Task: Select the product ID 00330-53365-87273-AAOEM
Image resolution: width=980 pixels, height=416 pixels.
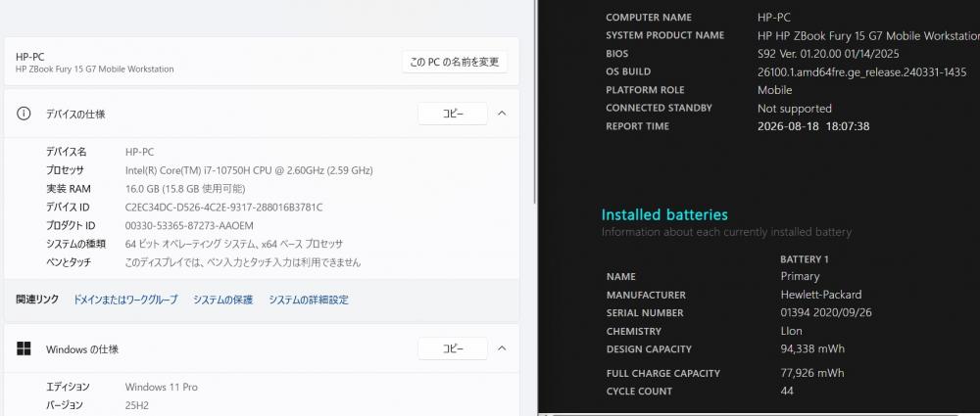Action: point(189,225)
